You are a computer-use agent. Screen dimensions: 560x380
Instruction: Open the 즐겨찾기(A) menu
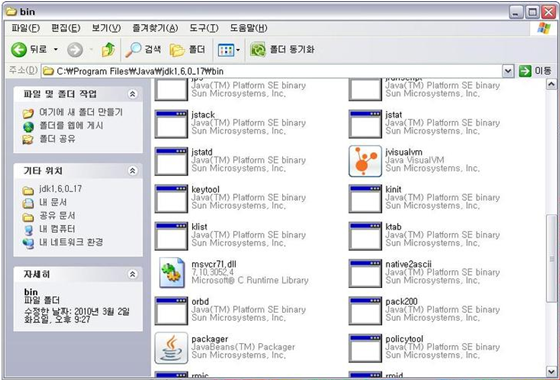[155, 28]
